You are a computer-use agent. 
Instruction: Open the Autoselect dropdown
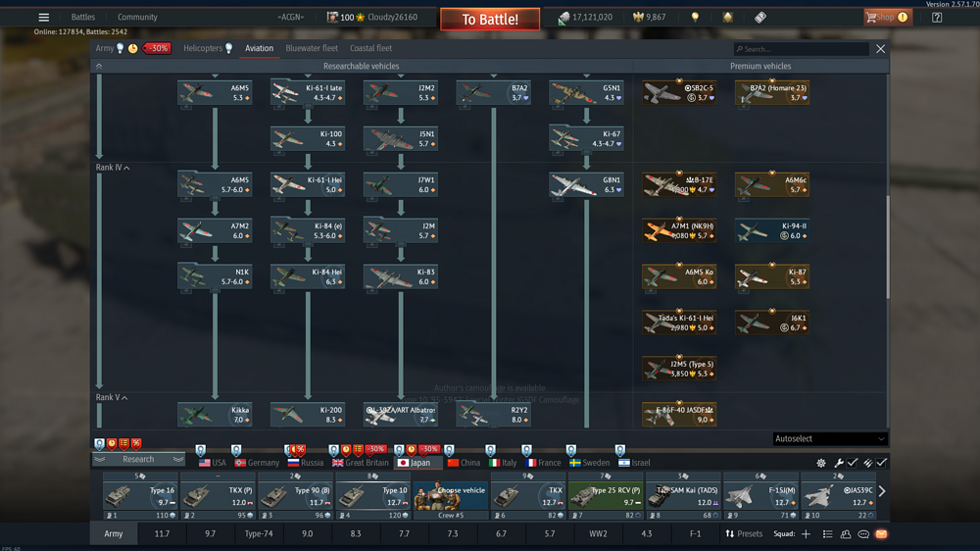coord(829,439)
